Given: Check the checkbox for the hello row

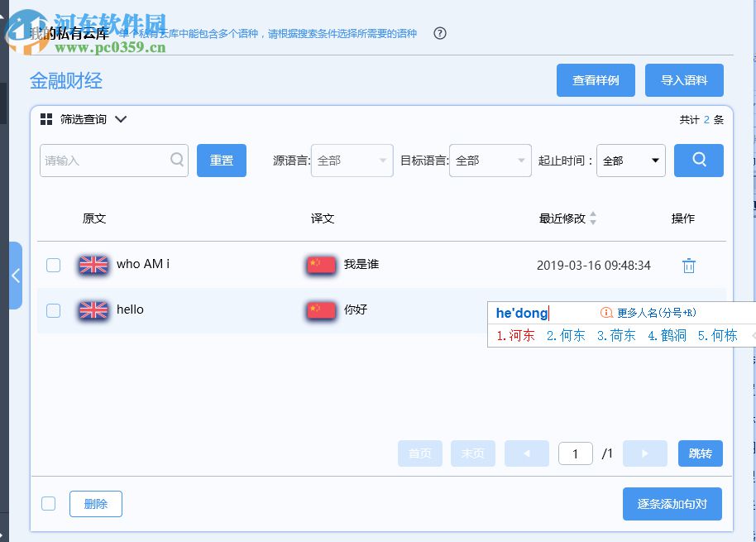Looking at the screenshot, I should [x=53, y=309].
